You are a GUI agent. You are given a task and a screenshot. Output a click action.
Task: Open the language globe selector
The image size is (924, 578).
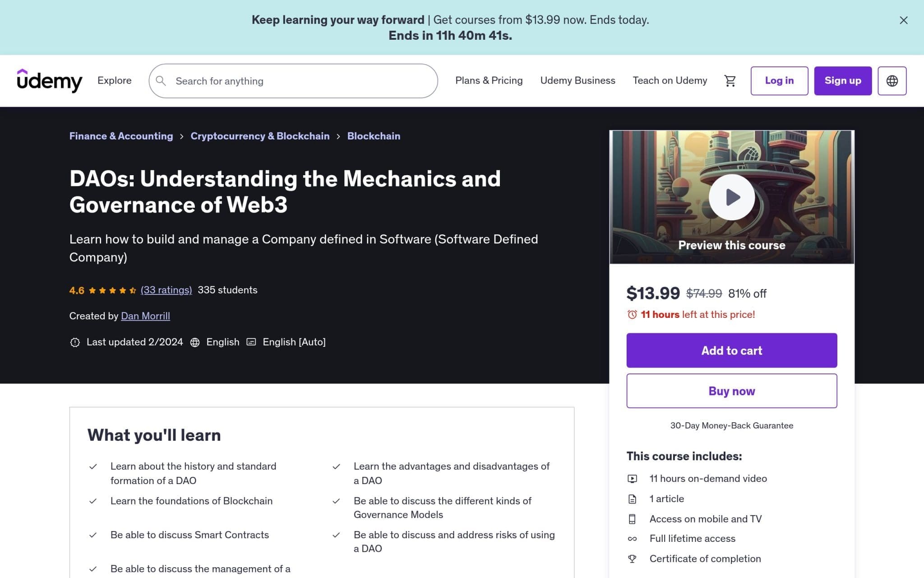tap(892, 81)
